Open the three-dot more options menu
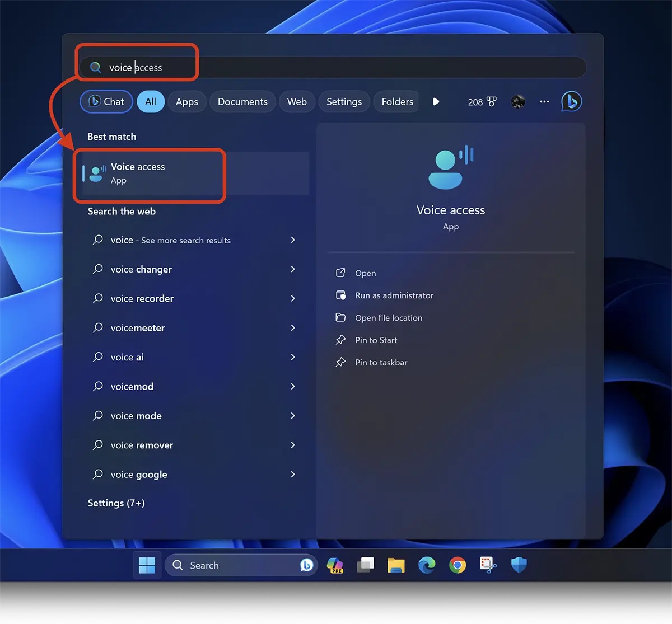Viewport: 672px width, 624px height. 544,102
